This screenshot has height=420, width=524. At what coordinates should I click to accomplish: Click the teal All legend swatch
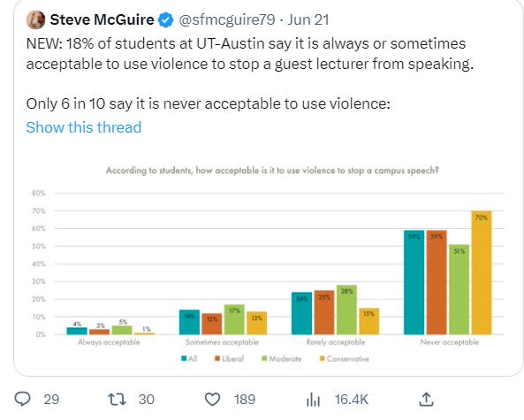pyautogui.click(x=184, y=359)
